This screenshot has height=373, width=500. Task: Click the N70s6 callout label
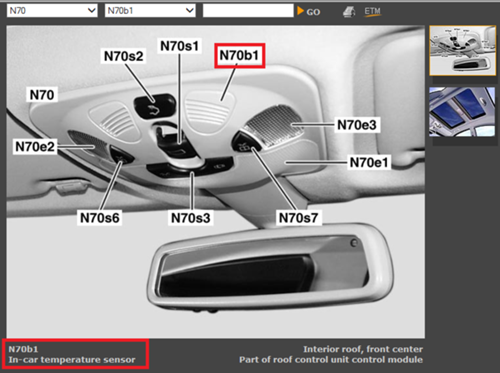click(100, 218)
